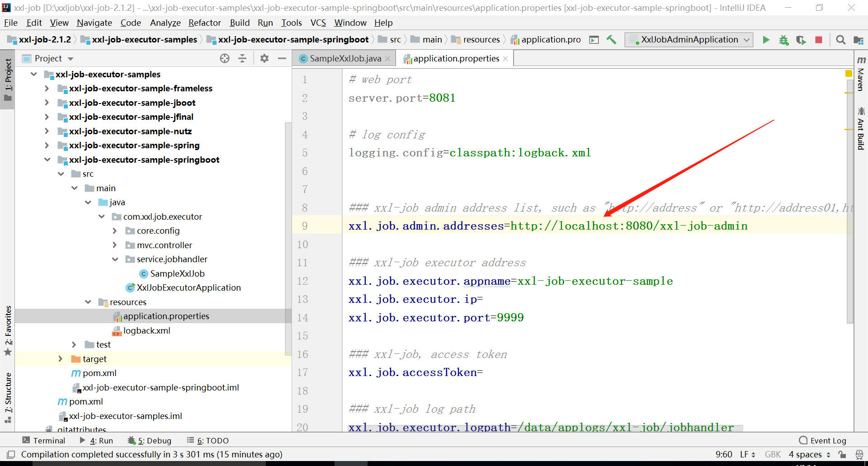Collapse the service.jobhandler package
Screen dimensions: 868x466
coord(115,259)
